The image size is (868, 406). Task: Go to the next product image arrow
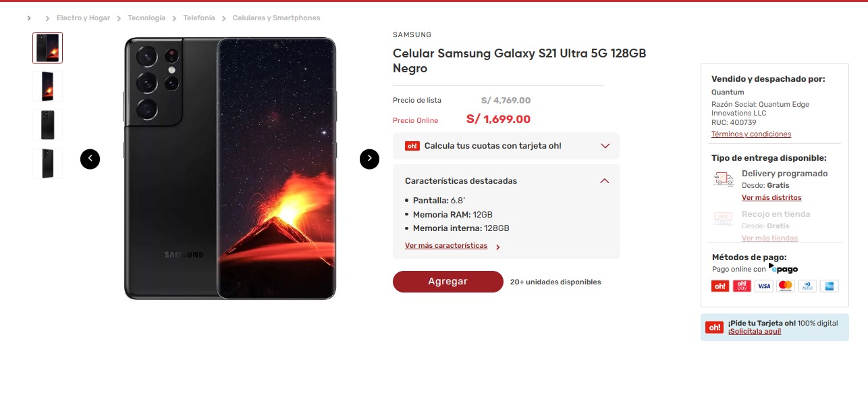[x=369, y=159]
